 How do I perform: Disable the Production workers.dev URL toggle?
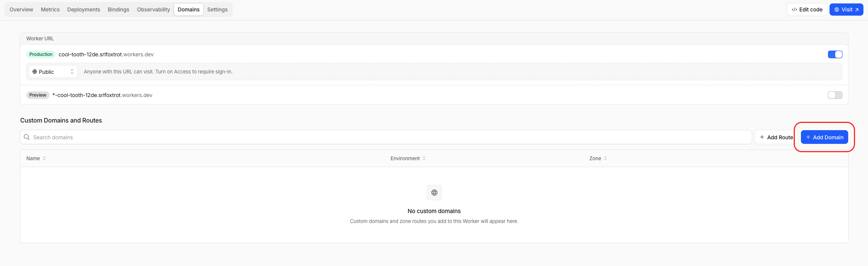(x=835, y=54)
